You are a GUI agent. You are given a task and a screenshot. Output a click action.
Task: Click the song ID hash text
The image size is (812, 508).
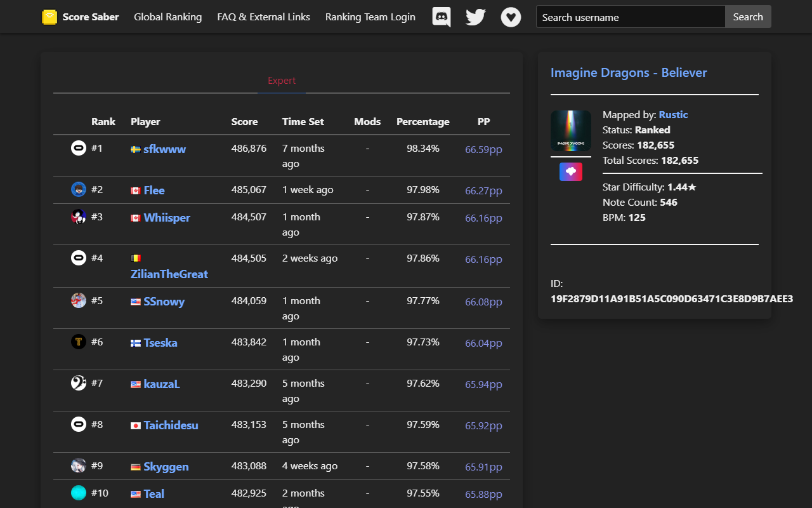tap(672, 299)
